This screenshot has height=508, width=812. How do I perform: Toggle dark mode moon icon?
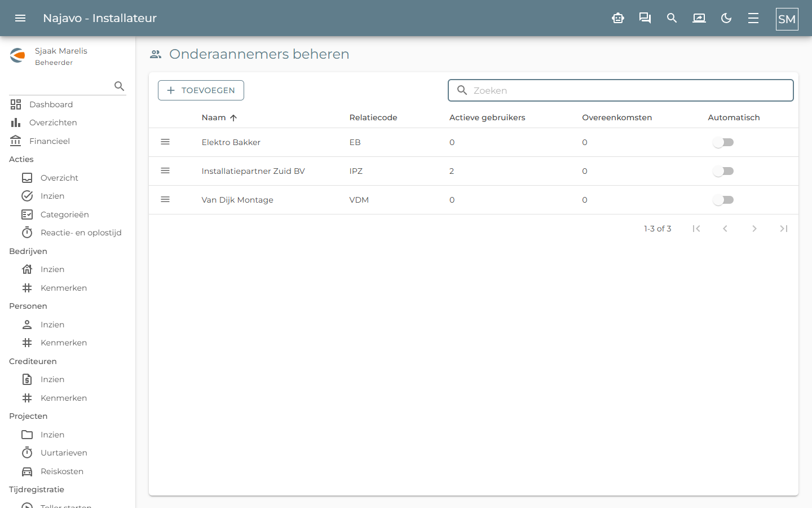726,18
